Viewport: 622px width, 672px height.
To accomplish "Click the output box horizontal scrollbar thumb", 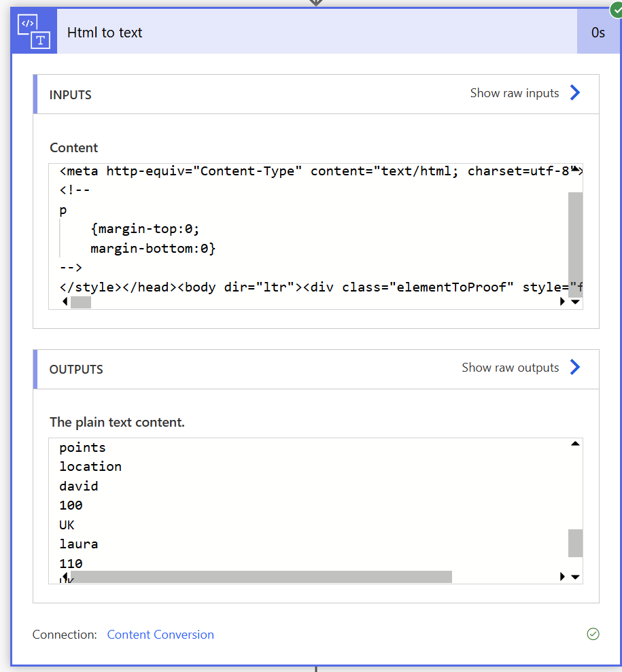I will coord(261,577).
